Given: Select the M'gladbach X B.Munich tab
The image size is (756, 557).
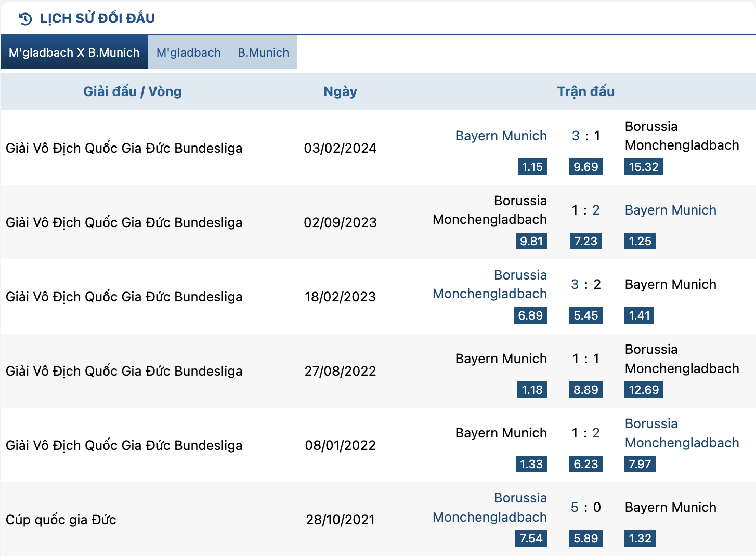Looking at the screenshot, I should tap(74, 52).
